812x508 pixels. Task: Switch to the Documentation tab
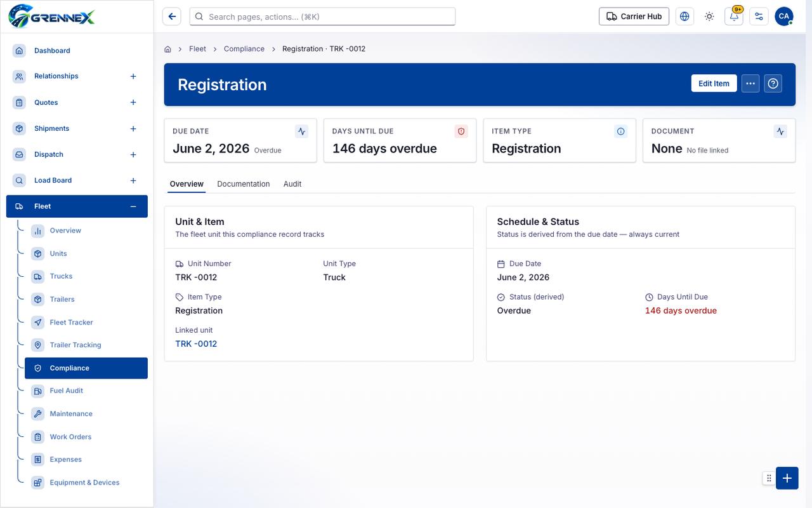click(x=244, y=184)
